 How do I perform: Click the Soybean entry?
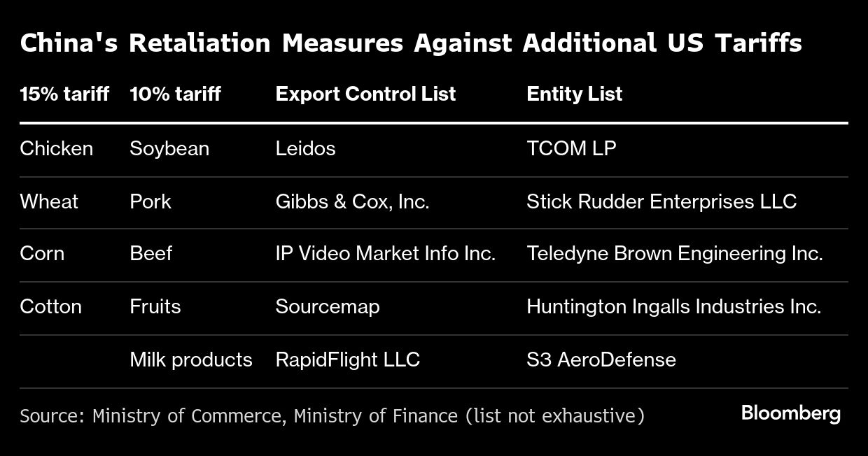click(169, 148)
